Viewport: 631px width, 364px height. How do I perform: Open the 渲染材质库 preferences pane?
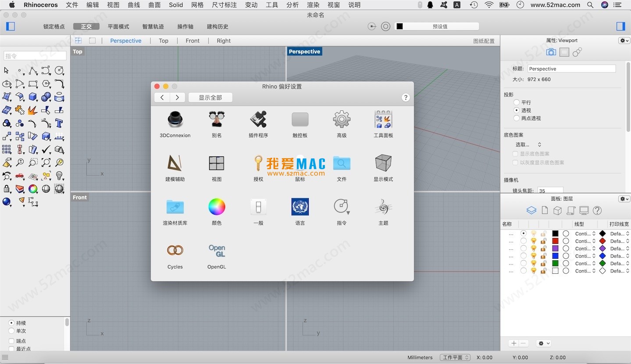point(175,212)
